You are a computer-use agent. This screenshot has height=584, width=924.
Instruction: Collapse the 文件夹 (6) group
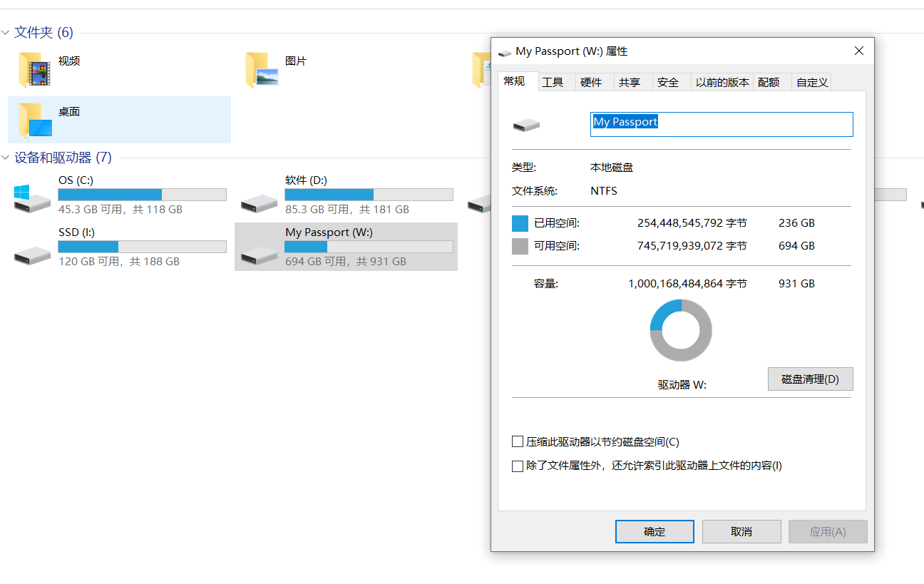(x=6, y=33)
